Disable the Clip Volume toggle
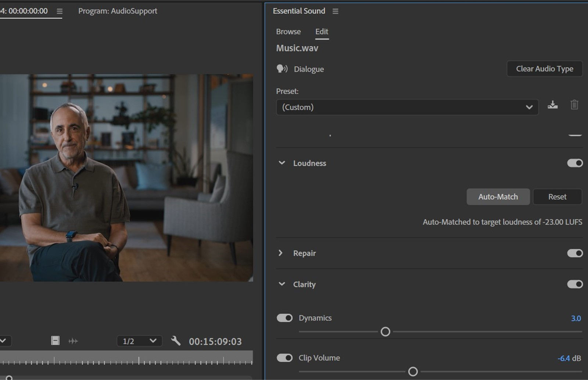588x380 pixels. (284, 358)
